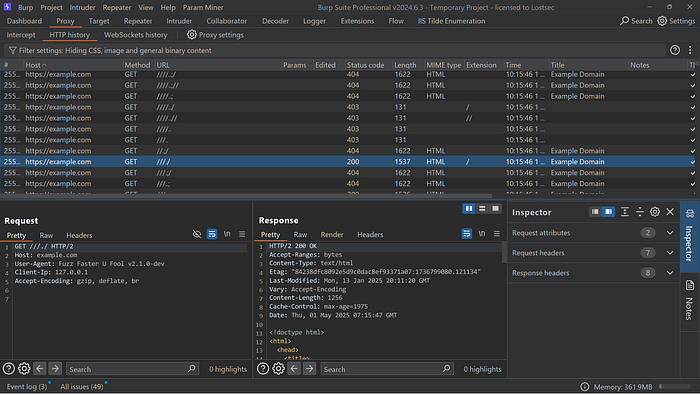Open the Param Miner menu
Viewport: 700px width, 394px height.
(203, 7)
